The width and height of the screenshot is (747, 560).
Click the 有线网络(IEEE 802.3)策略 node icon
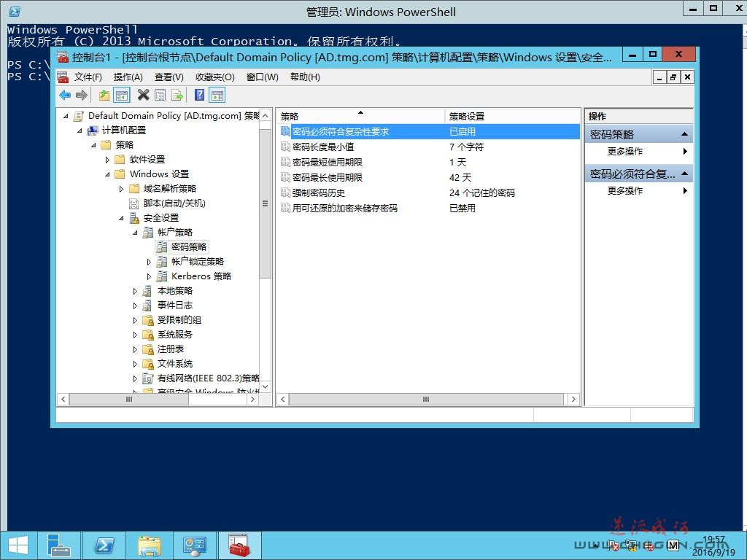(x=148, y=378)
